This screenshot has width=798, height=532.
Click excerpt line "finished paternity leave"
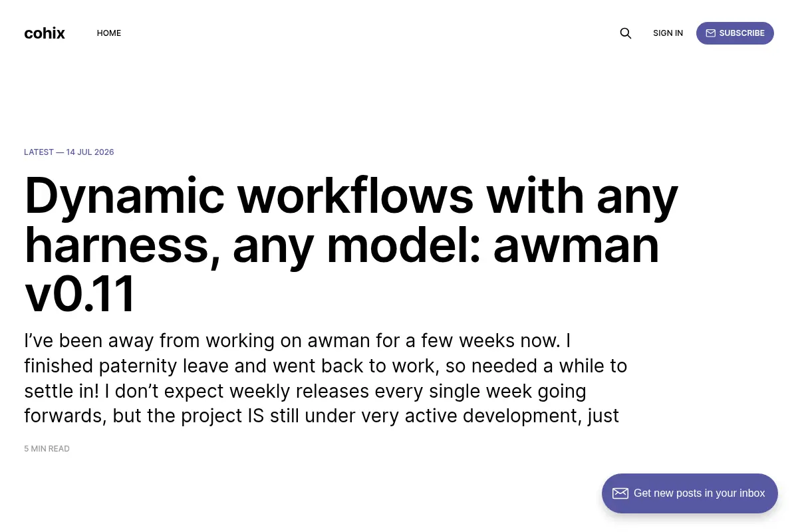click(326, 366)
